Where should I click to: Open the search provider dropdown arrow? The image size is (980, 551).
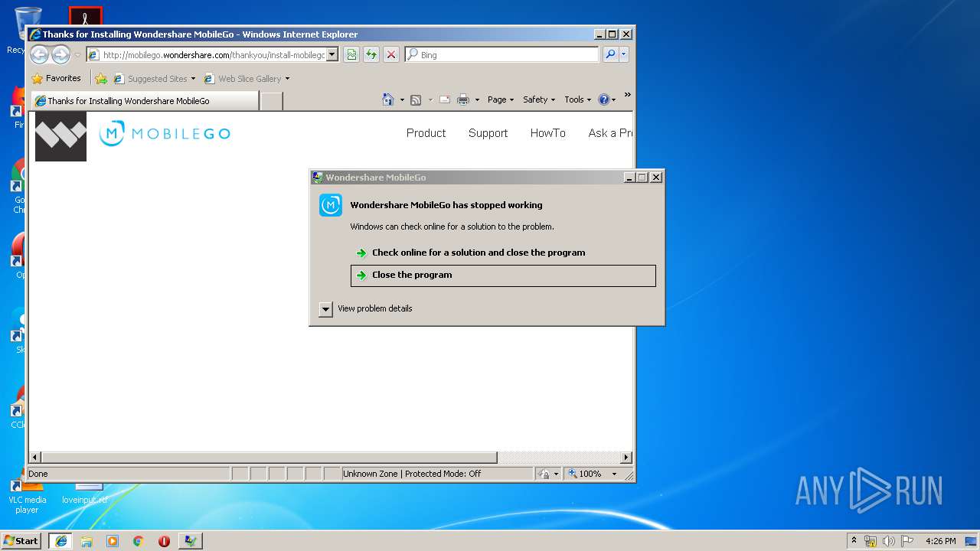pos(624,54)
